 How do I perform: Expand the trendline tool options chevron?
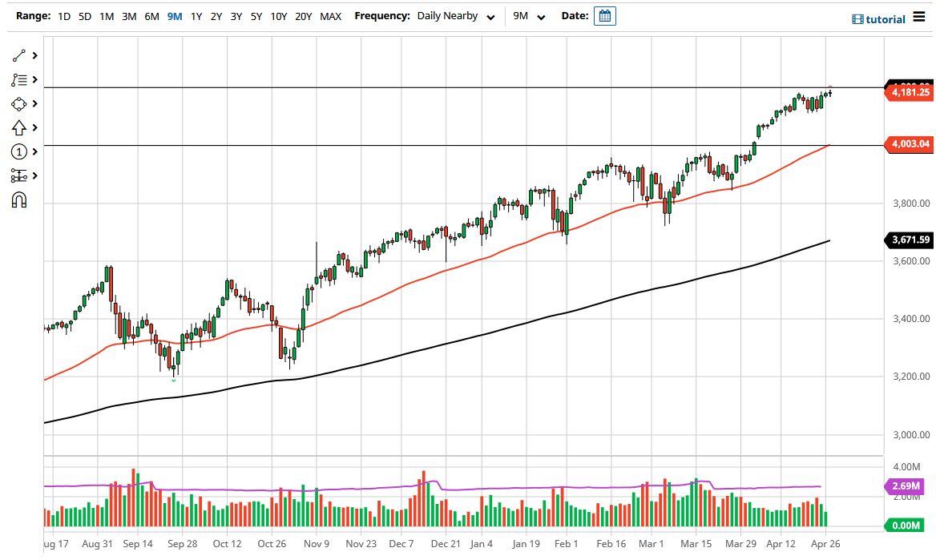[34, 55]
